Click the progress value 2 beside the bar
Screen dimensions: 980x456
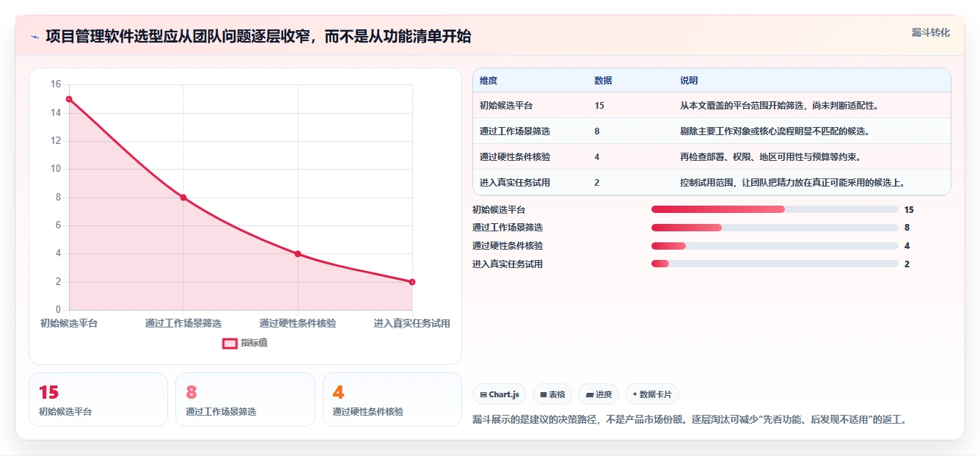907,264
